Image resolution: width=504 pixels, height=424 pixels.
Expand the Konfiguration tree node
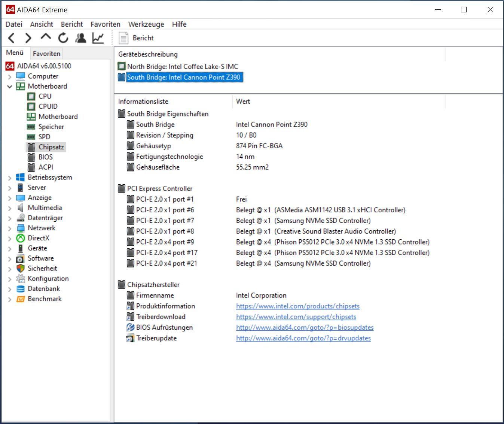pyautogui.click(x=10, y=279)
